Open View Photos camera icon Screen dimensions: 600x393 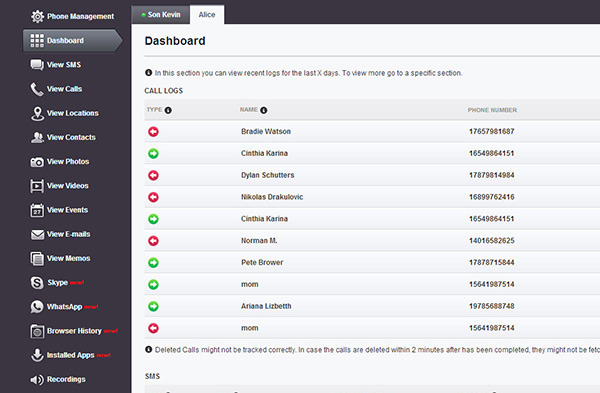tap(37, 162)
